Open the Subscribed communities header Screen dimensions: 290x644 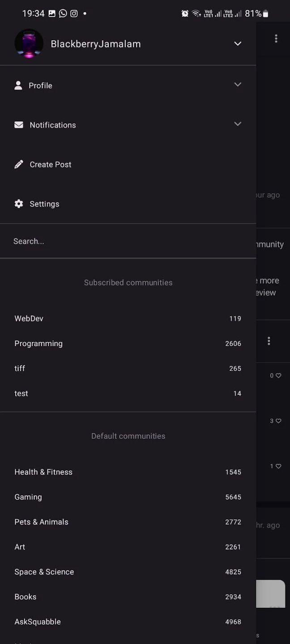coord(128,282)
